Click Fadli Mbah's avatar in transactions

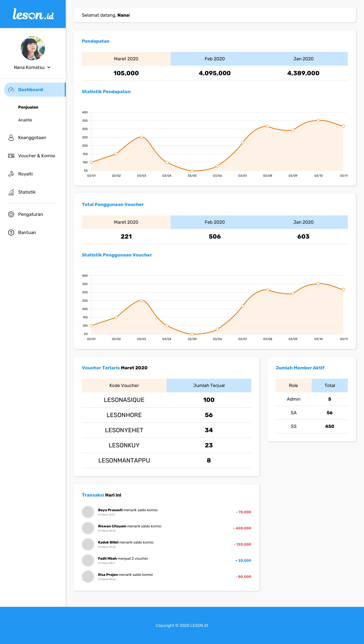88,560
